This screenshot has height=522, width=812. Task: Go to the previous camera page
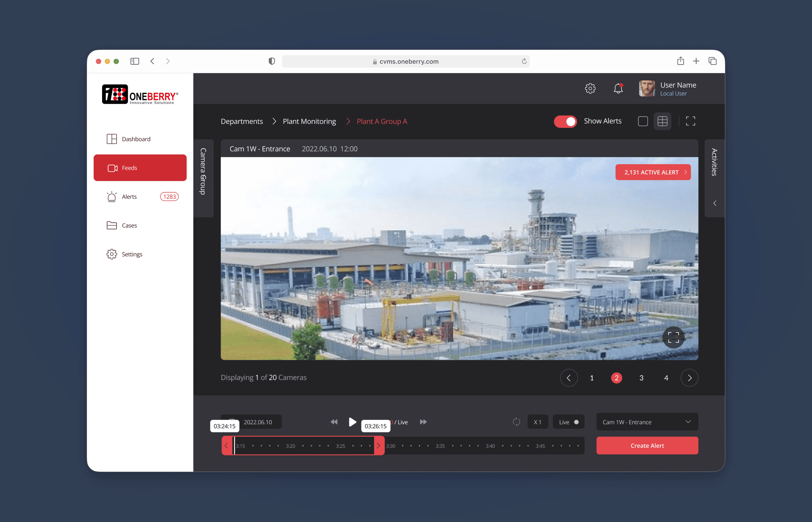[569, 378]
